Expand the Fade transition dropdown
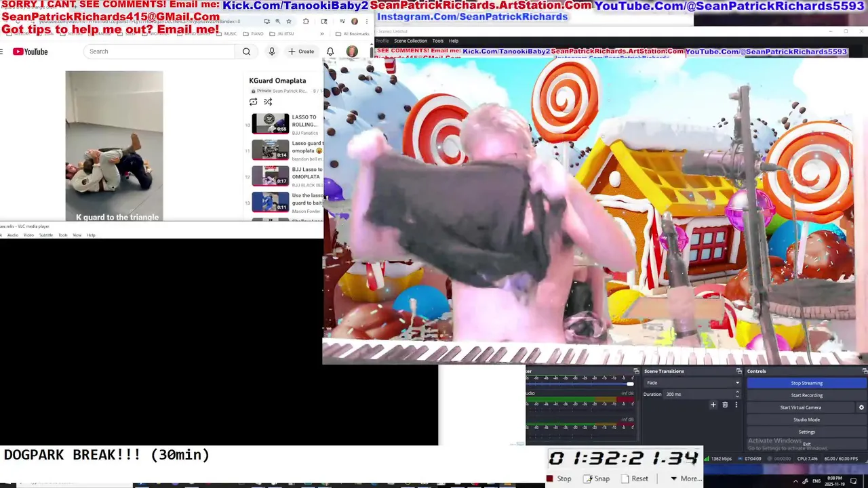The image size is (868, 488). pos(692,383)
